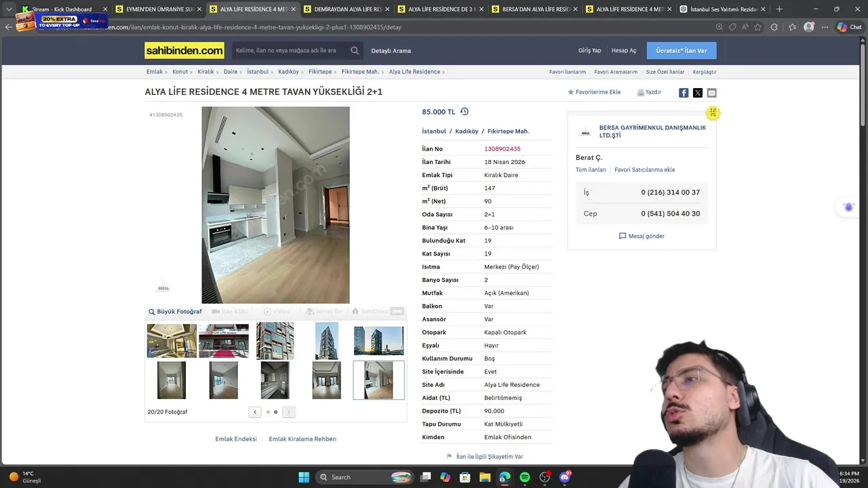Expand the Konut breadcrumb dropdown
This screenshot has height=488, width=868.
[x=192, y=72]
